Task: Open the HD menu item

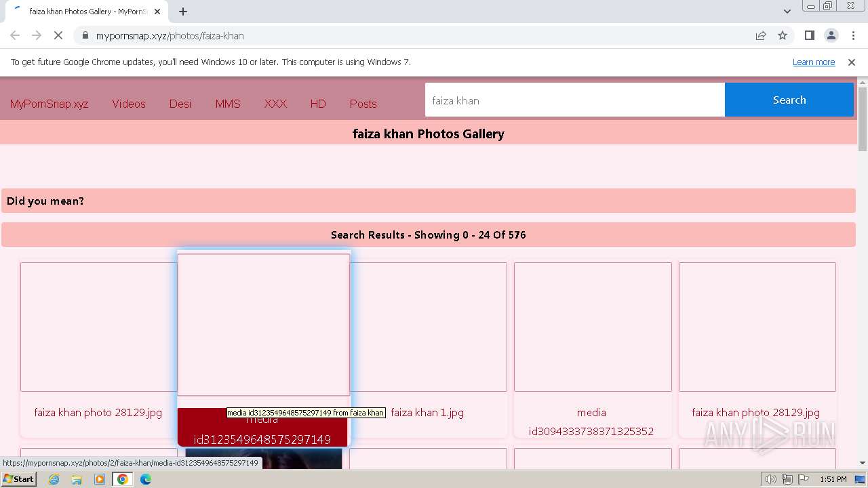Action: tap(318, 104)
